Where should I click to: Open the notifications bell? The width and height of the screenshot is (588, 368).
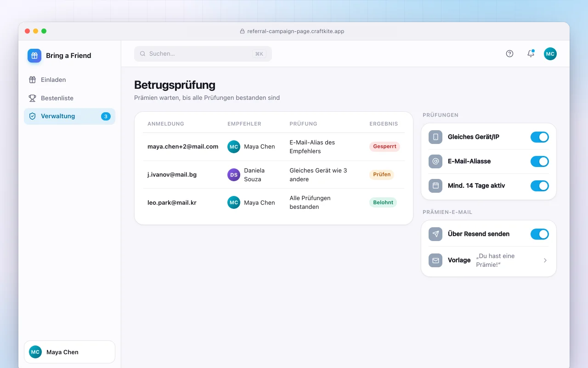pyautogui.click(x=531, y=54)
